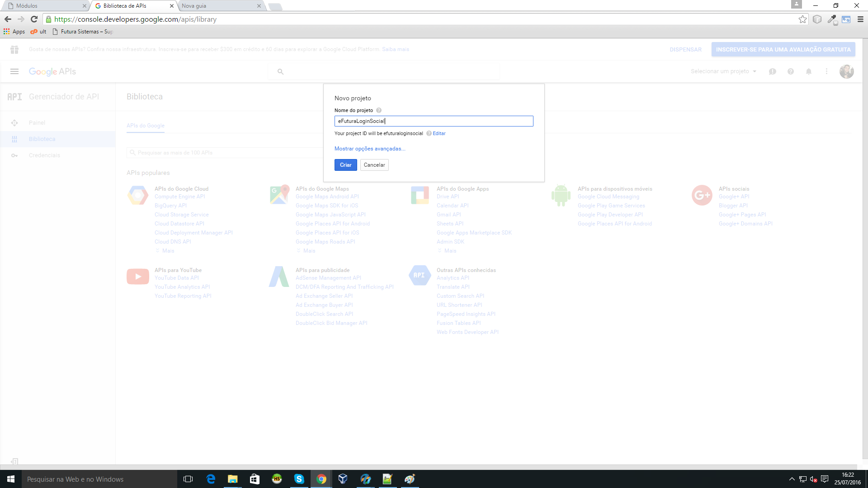Click Chrome icon in taskbar
Screen dimensions: 868x488
(321, 479)
